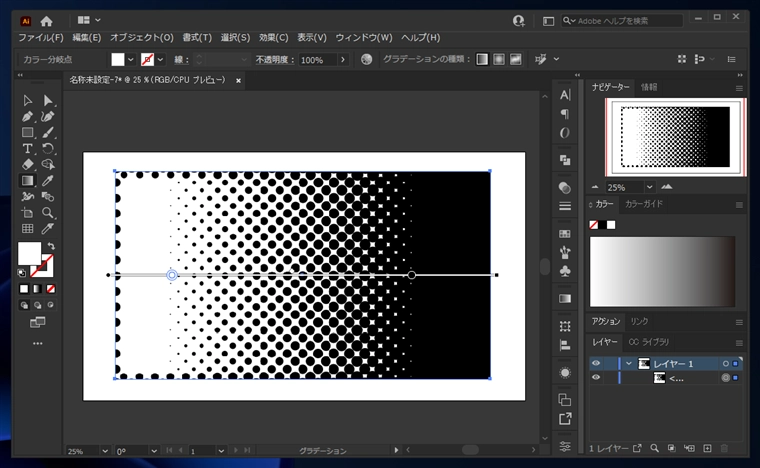Switch to the CC ライブラリ tab
Viewport: 760px width, 468px height.
649,342
